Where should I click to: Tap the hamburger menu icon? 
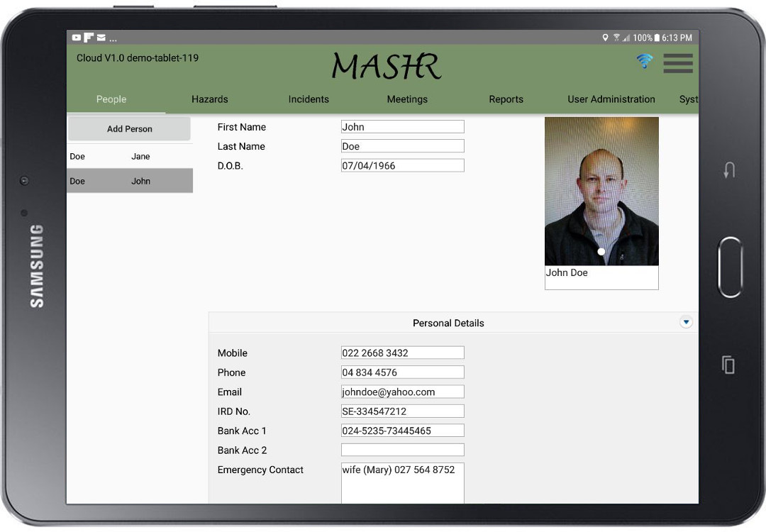click(678, 63)
